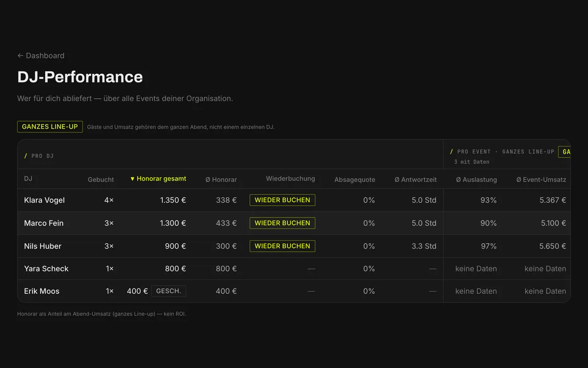This screenshot has height=368, width=588.
Task: Click the 3.3 Std response time cell
Action: coord(424,246)
